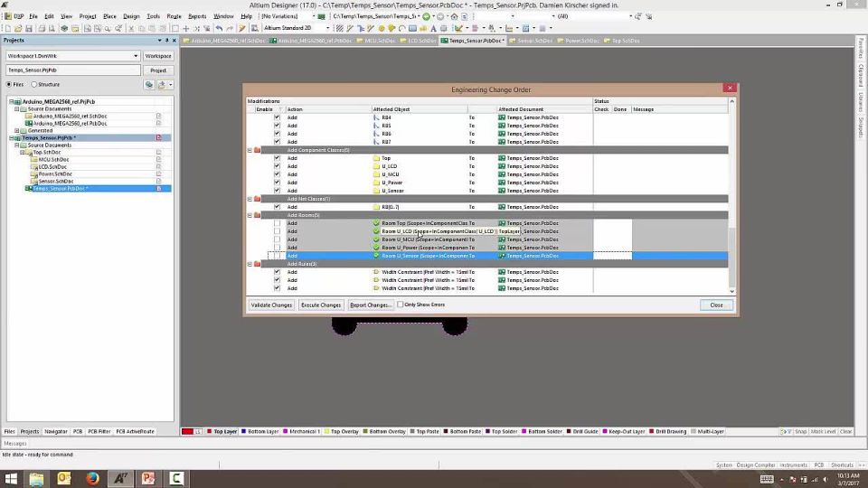Click the current layer color box LS
This screenshot has width=868, height=488.
pyautogui.click(x=192, y=432)
